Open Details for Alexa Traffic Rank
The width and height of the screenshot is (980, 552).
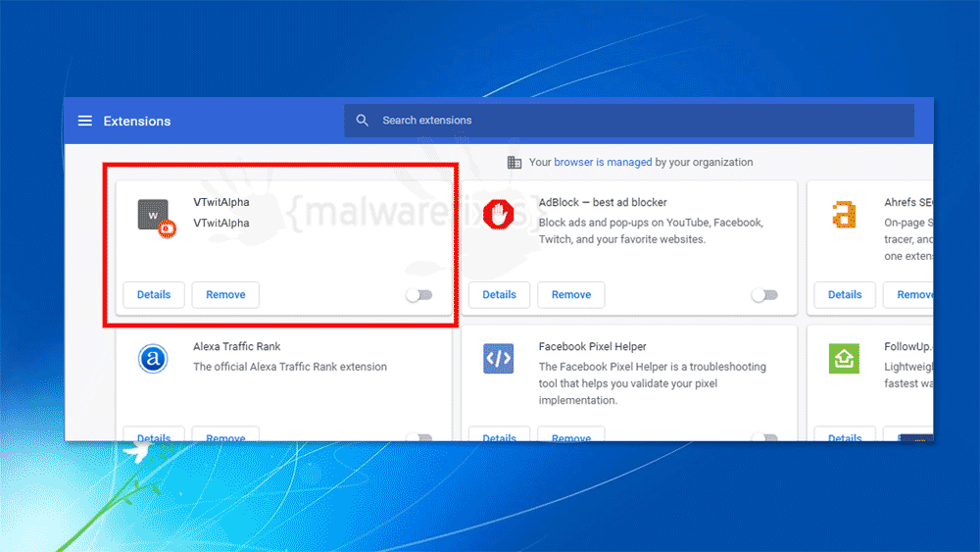154,434
